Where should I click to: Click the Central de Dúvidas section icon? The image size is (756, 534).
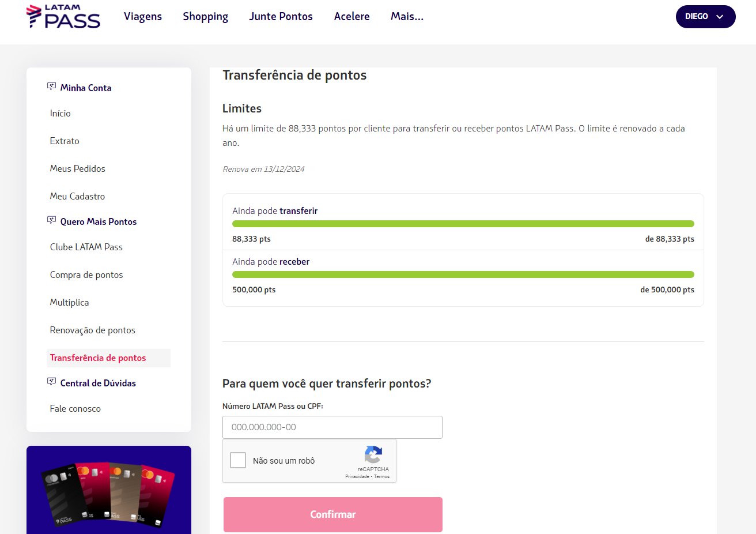[51, 382]
